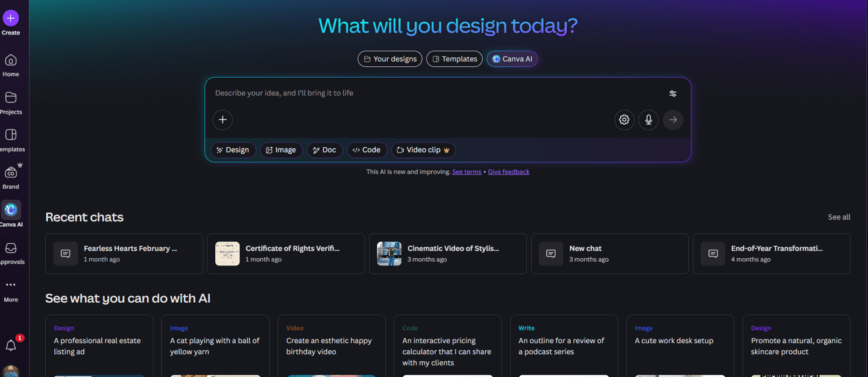Click the Describe your idea input field
The image size is (868, 377).
tap(437, 93)
